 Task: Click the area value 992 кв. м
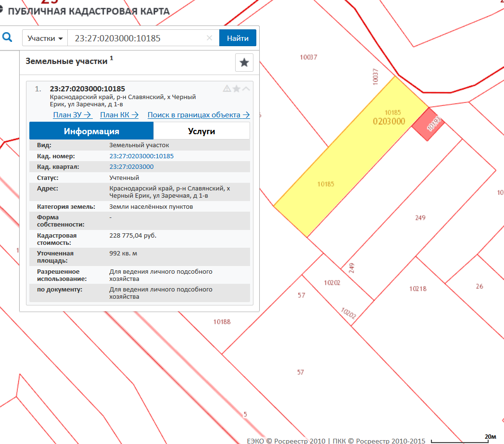[x=123, y=254]
